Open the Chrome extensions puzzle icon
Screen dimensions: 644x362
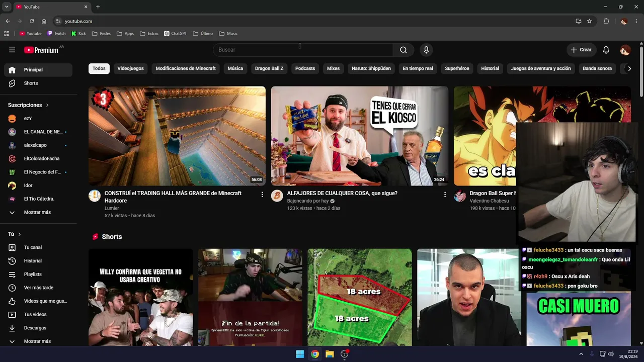click(606, 21)
